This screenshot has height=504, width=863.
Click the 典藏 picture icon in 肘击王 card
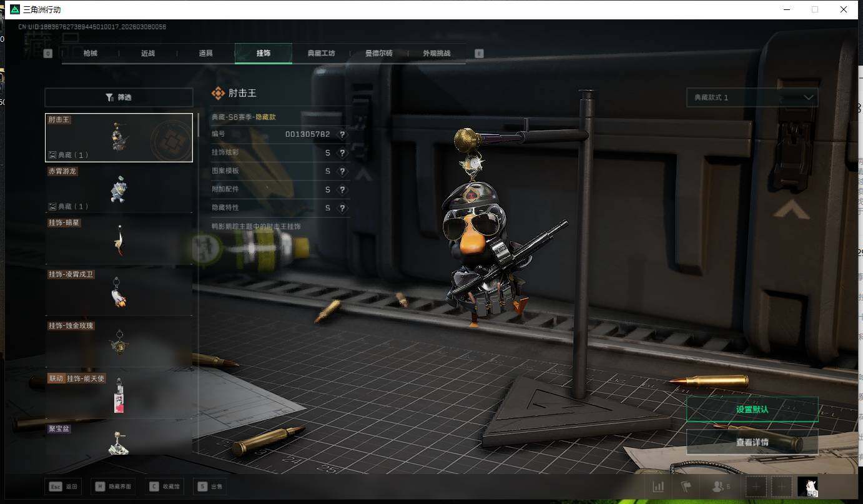pyautogui.click(x=52, y=155)
